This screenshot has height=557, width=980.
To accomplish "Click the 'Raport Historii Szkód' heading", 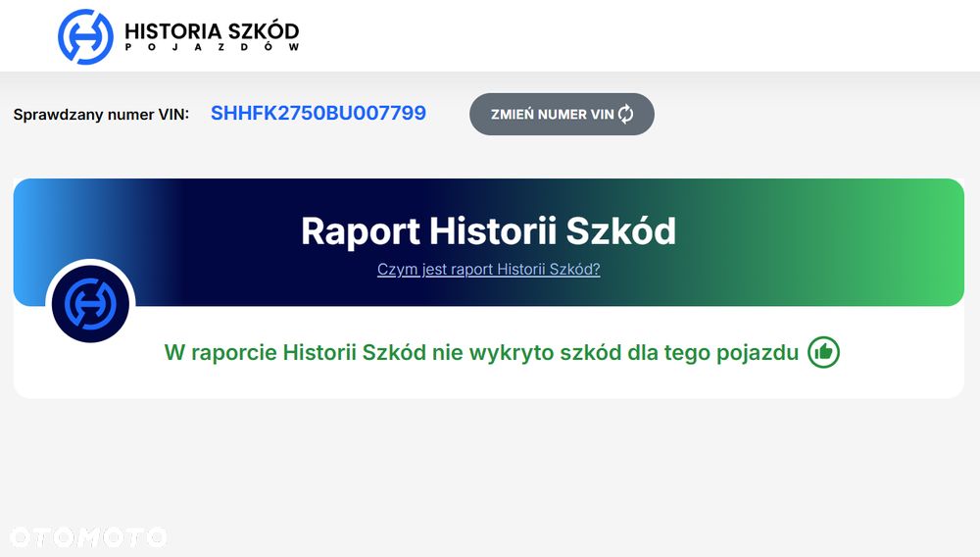I will coord(488,230).
